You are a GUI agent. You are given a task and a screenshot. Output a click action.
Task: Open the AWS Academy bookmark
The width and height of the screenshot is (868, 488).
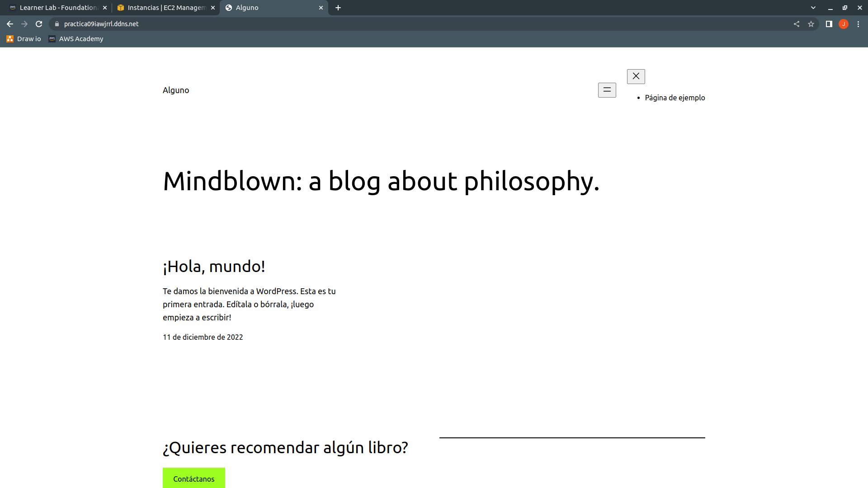(x=76, y=39)
